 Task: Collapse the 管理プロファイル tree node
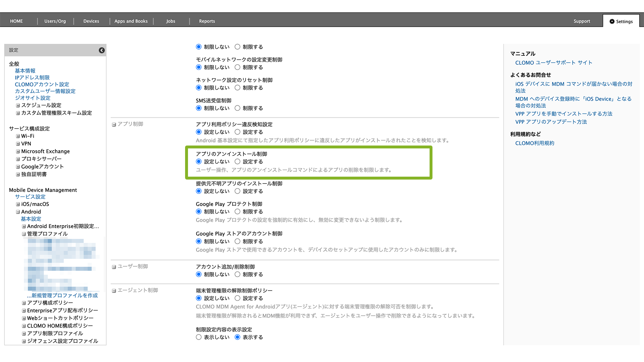tap(24, 234)
